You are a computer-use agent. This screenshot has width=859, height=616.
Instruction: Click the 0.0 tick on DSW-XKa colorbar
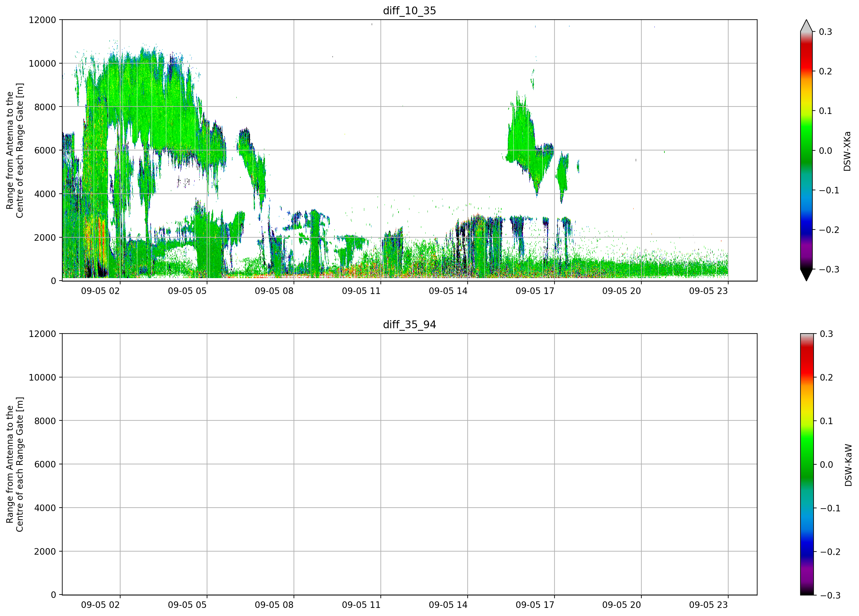(x=825, y=151)
